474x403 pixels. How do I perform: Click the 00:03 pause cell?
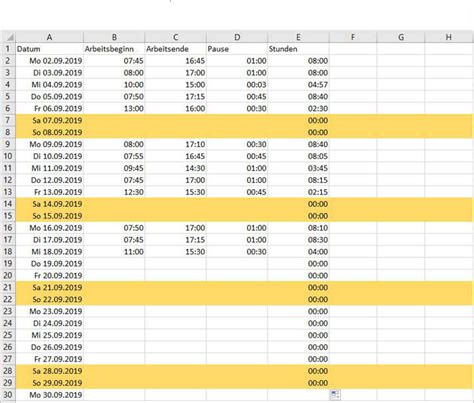pos(237,85)
